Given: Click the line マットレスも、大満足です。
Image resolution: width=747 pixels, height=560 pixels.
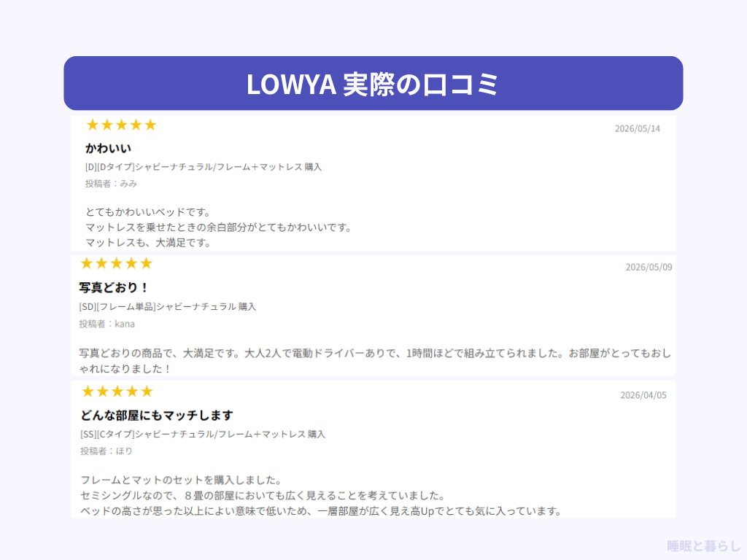Looking at the screenshot, I should click(x=147, y=243).
